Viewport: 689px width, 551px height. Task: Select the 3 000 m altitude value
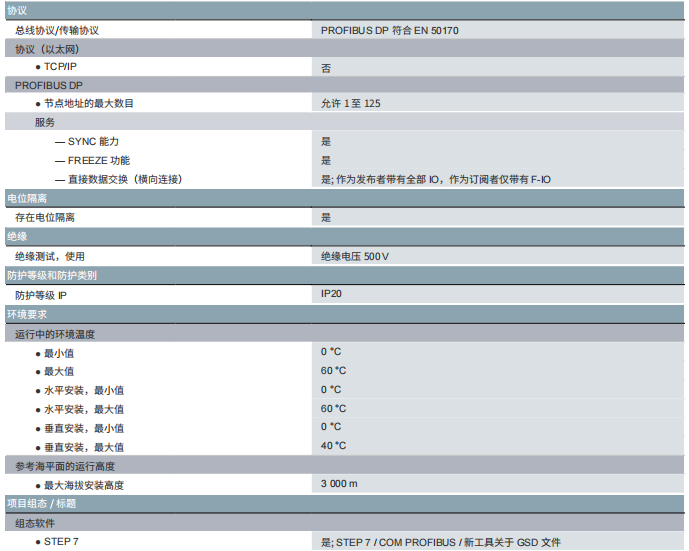click(339, 484)
